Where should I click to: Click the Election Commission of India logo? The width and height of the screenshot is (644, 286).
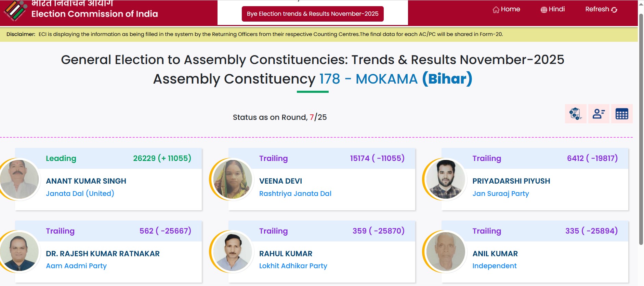coord(15,10)
